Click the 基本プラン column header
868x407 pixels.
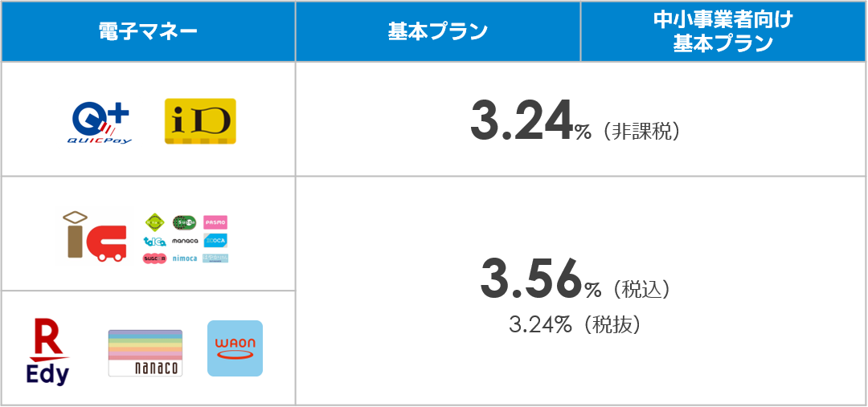[438, 31]
